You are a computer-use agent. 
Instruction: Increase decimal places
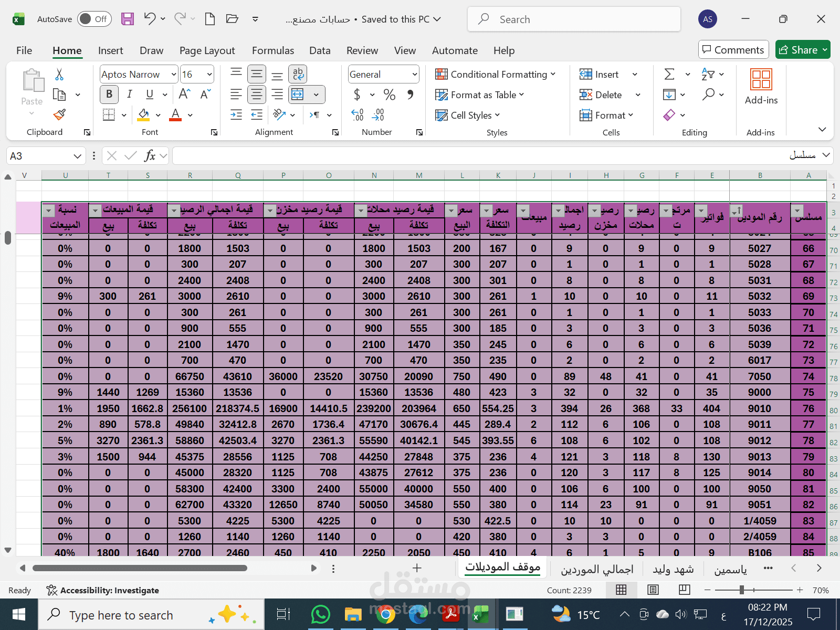pyautogui.click(x=358, y=114)
